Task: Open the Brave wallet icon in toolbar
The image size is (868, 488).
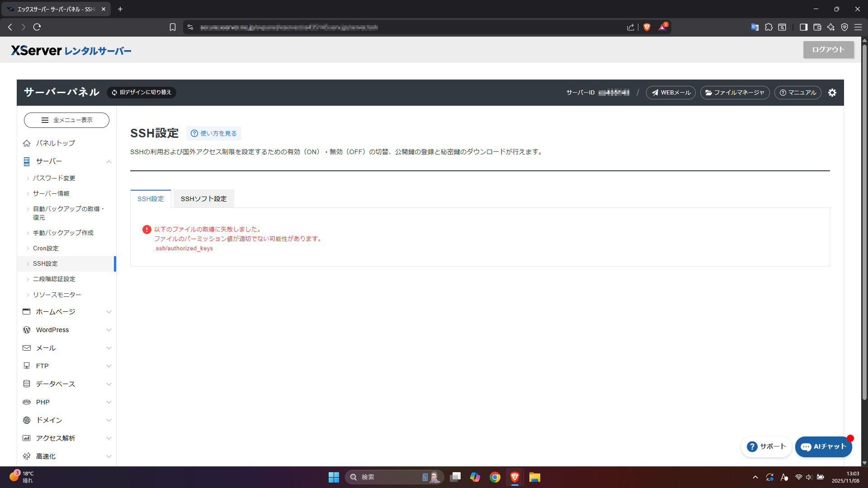Action: coord(817,27)
